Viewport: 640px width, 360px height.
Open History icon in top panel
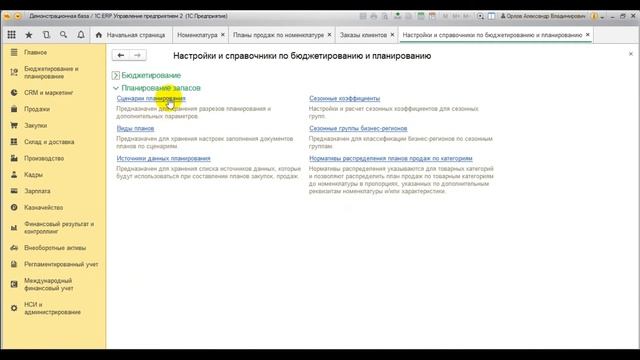point(46,35)
